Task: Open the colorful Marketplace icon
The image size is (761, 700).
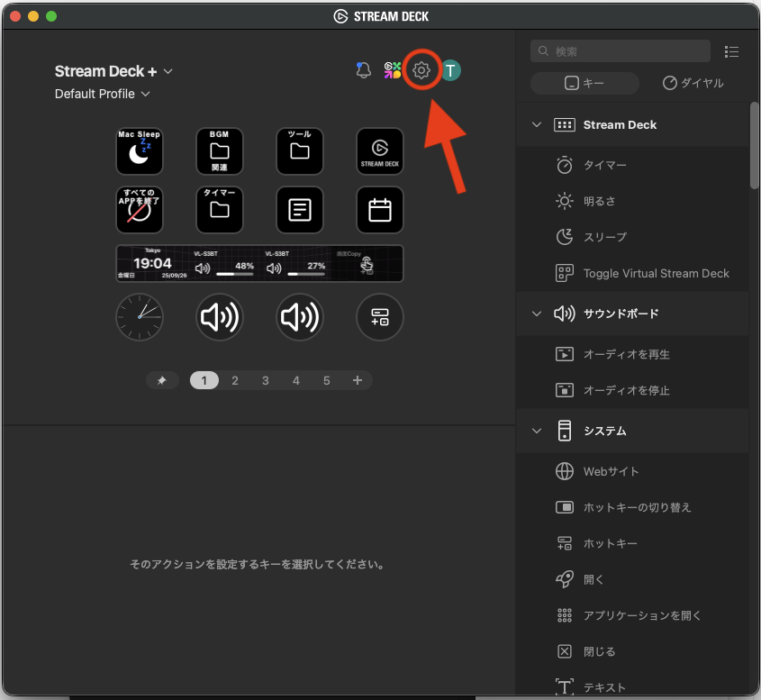Action: pyautogui.click(x=392, y=70)
